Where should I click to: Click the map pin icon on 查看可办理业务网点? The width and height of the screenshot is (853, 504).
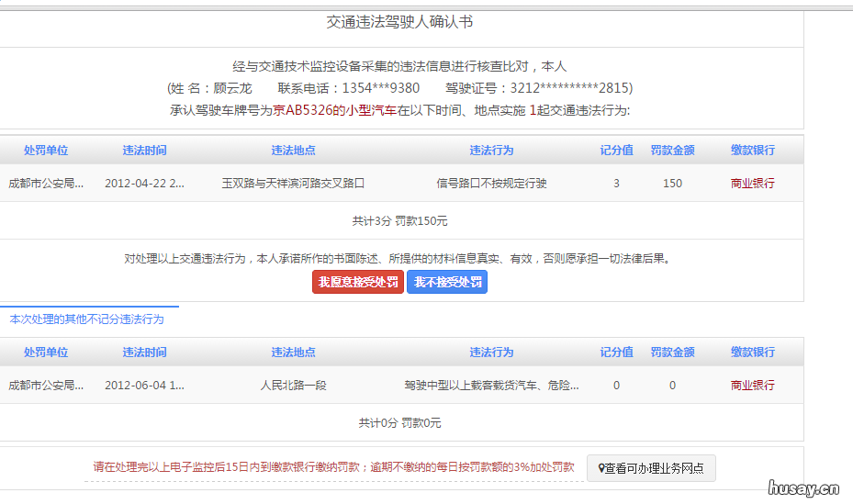[x=600, y=468]
